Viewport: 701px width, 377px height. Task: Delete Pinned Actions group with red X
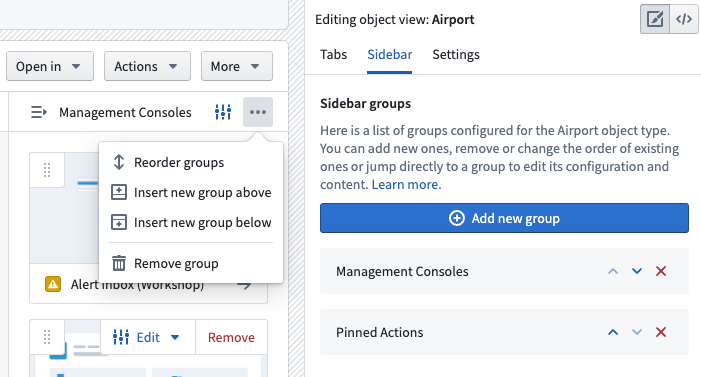pyautogui.click(x=661, y=332)
